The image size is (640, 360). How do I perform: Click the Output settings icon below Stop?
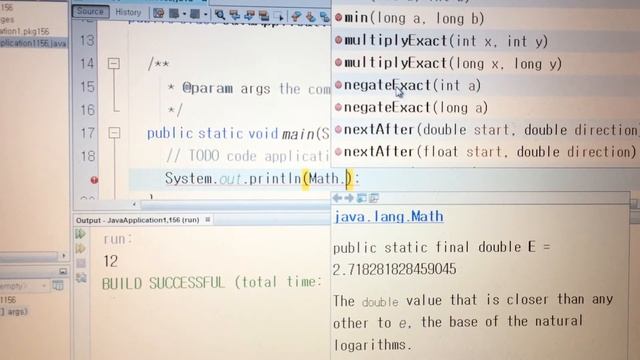point(81,278)
